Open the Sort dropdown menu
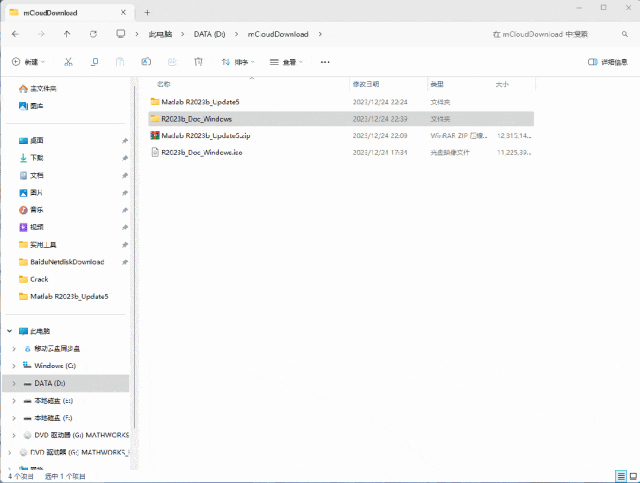The width and height of the screenshot is (640, 483). click(x=238, y=62)
